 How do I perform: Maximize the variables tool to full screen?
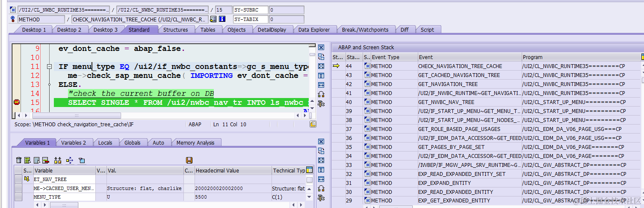(321, 160)
